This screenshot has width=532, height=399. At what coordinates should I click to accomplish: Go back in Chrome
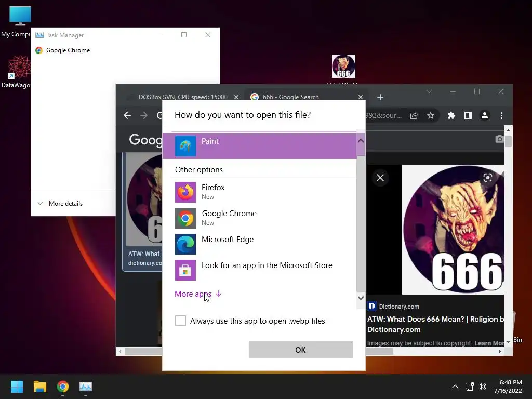[127, 115]
